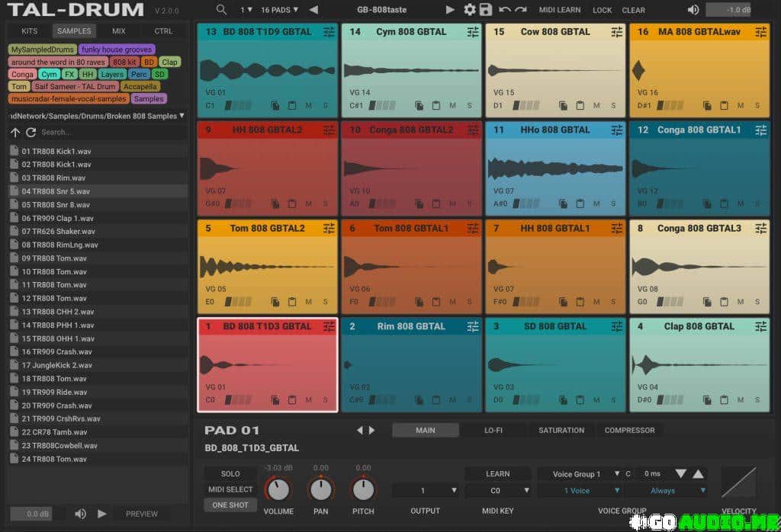The height and width of the screenshot is (532, 781).
Task: Open the plugin settings gear icon
Action: (x=471, y=10)
